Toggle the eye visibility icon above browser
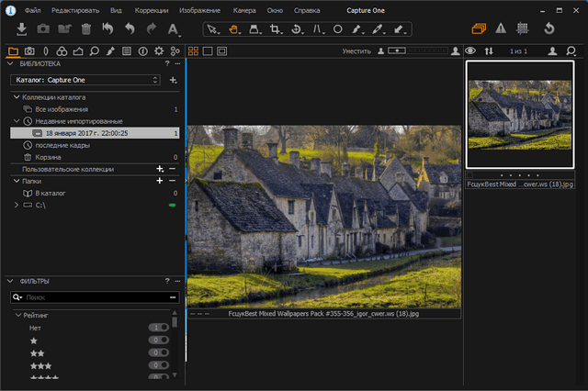The image size is (588, 391). (469, 50)
